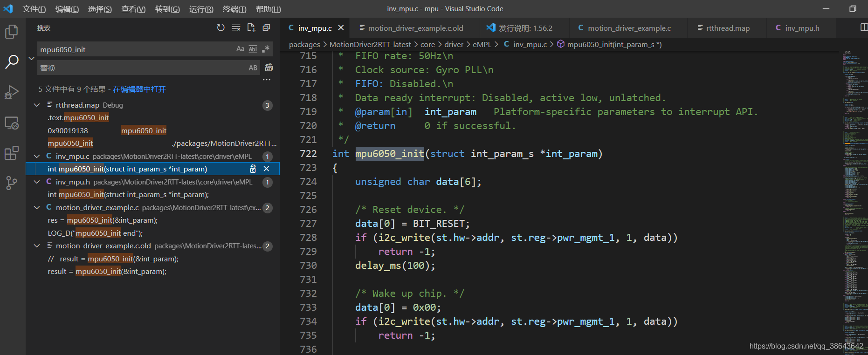
Task: Click 'packages' breadcrumb
Action: pyautogui.click(x=304, y=44)
